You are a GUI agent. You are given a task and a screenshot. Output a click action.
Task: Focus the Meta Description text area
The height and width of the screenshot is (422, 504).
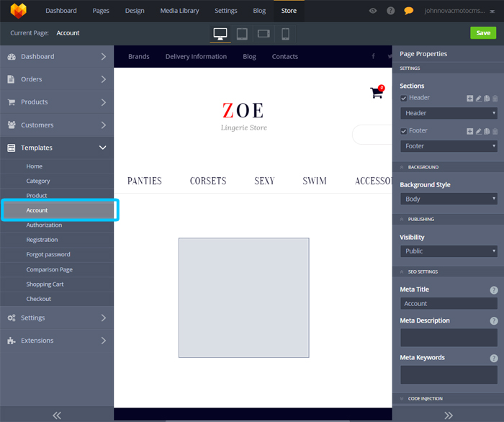pyautogui.click(x=449, y=338)
